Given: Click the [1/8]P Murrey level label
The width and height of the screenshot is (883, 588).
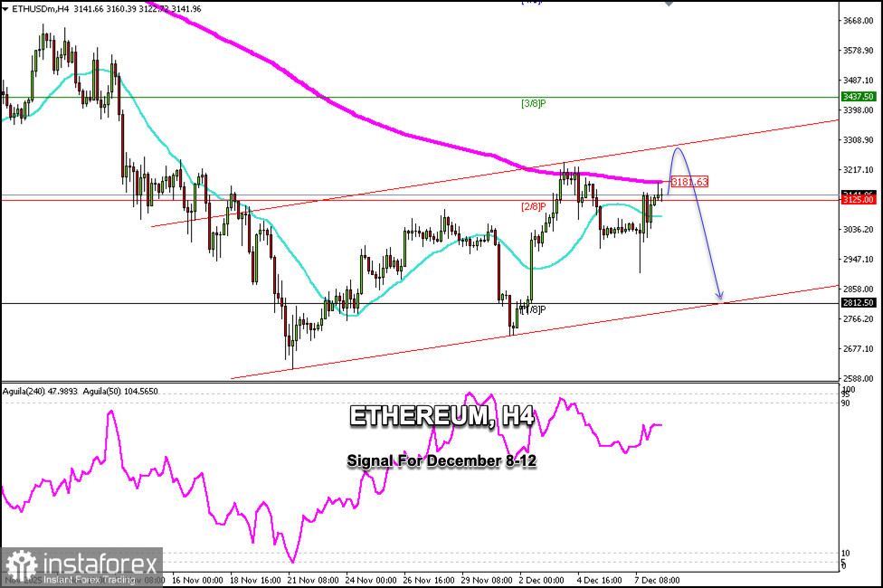Looking at the screenshot, I should pos(533,309).
